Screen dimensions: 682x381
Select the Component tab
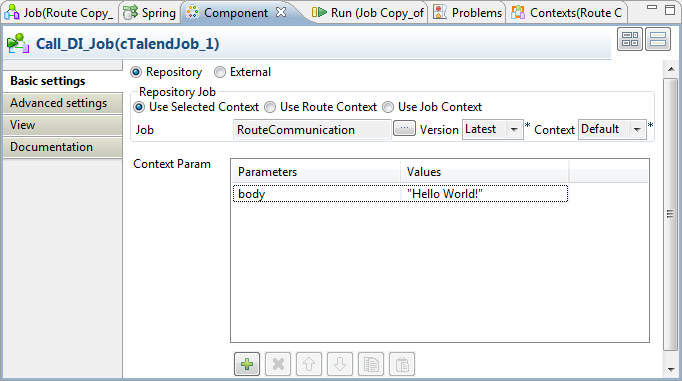click(x=236, y=13)
